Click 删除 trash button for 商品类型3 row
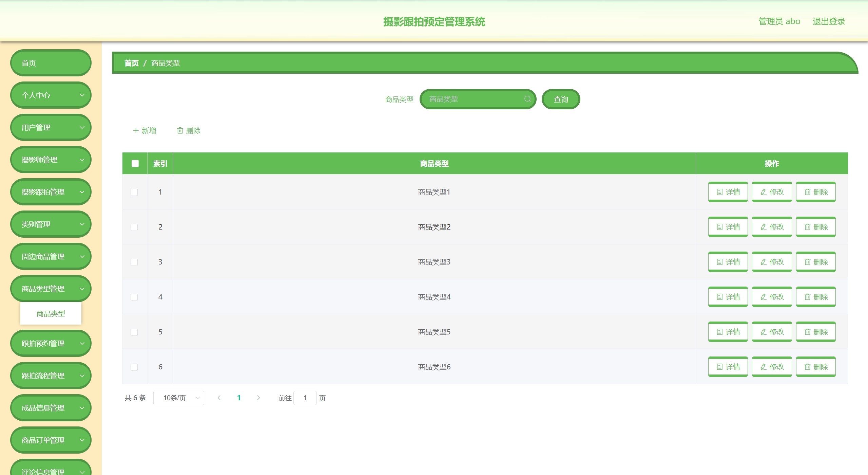868x475 pixels. coord(815,262)
